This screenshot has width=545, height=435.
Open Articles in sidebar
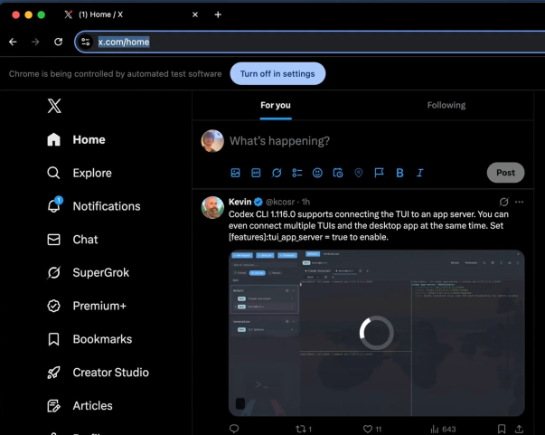pyautogui.click(x=80, y=406)
